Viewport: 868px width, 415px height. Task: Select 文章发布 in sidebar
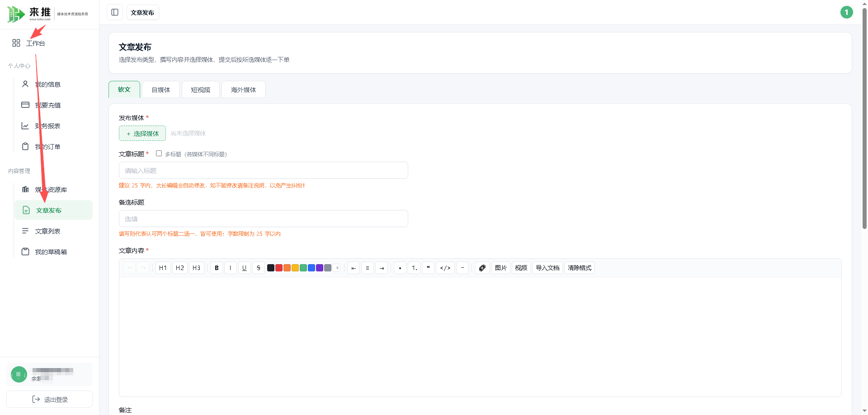coord(53,210)
